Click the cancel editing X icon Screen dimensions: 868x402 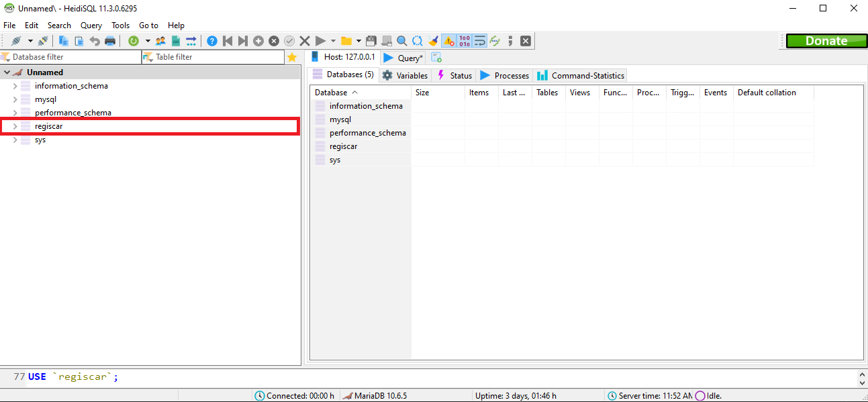[305, 41]
